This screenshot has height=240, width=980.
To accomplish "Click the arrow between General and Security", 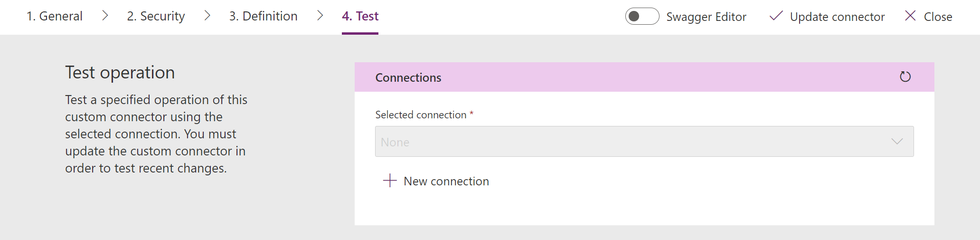I will pyautogui.click(x=105, y=16).
